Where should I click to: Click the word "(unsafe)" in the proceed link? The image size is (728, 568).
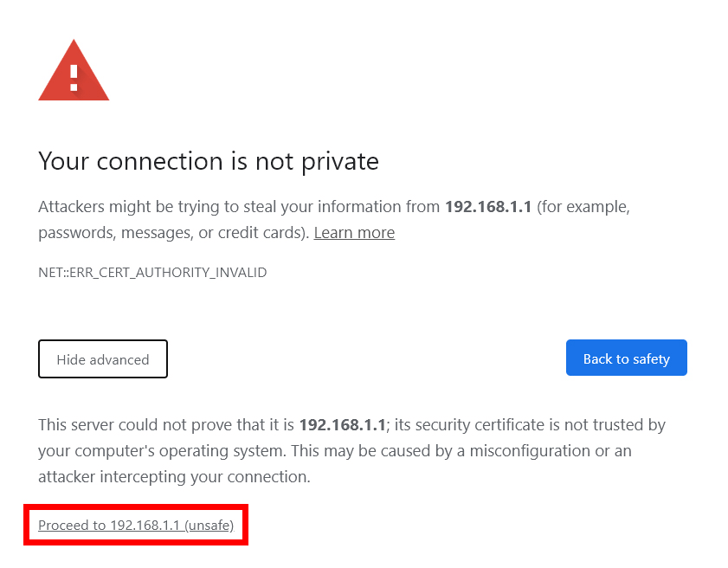pyautogui.click(x=209, y=526)
